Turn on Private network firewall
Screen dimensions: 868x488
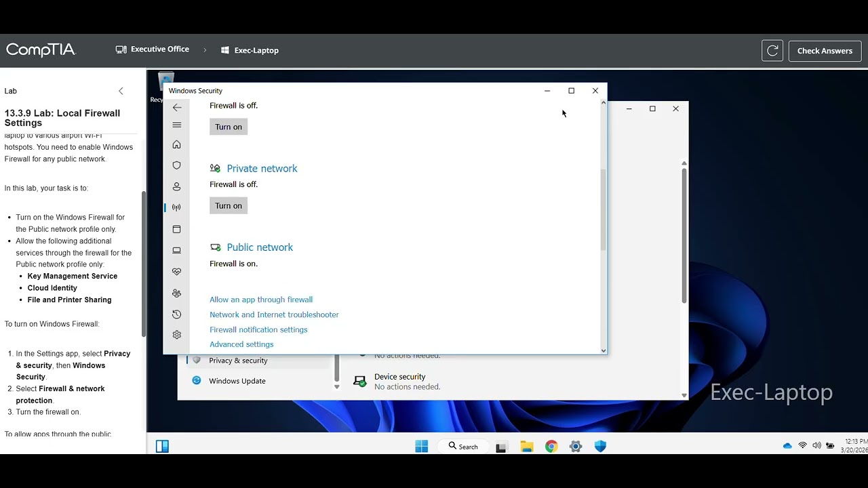[x=229, y=206]
